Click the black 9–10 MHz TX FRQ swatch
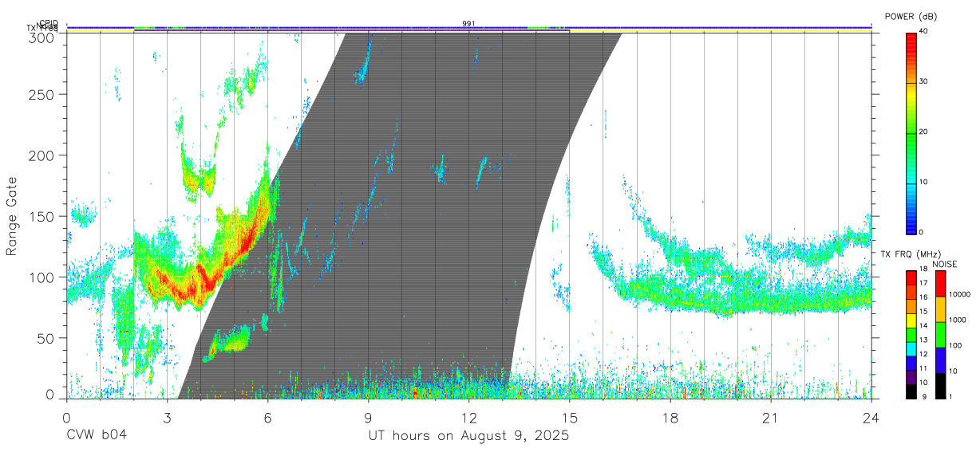The width and height of the screenshot is (980, 452). (911, 391)
